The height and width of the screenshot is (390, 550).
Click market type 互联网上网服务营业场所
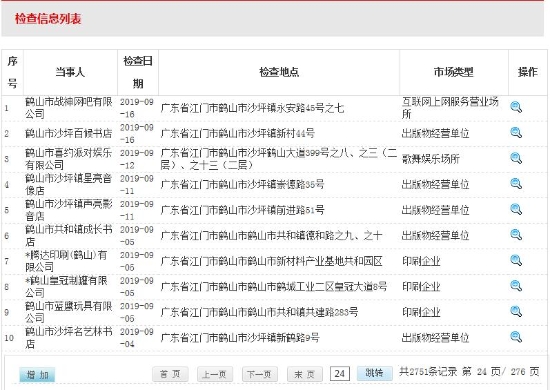450,108
